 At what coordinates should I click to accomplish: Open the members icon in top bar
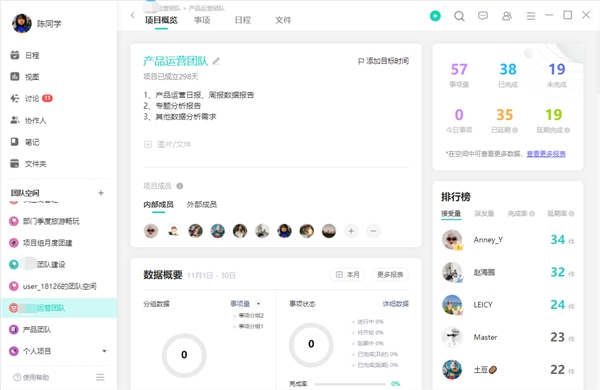coord(507,16)
